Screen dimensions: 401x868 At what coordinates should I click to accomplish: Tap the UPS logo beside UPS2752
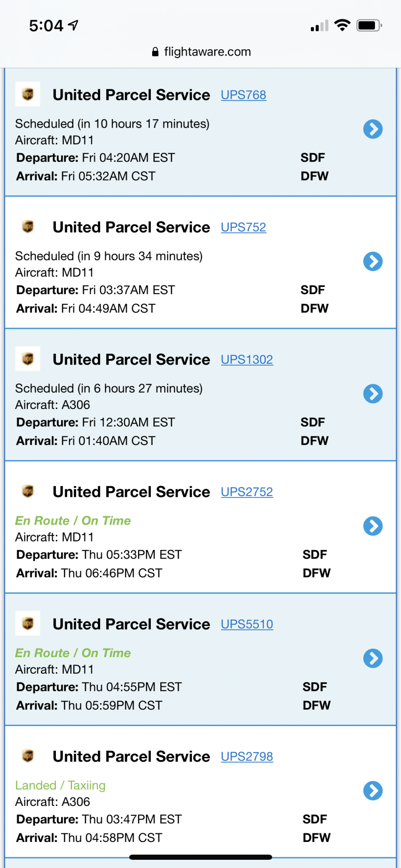coord(28,491)
